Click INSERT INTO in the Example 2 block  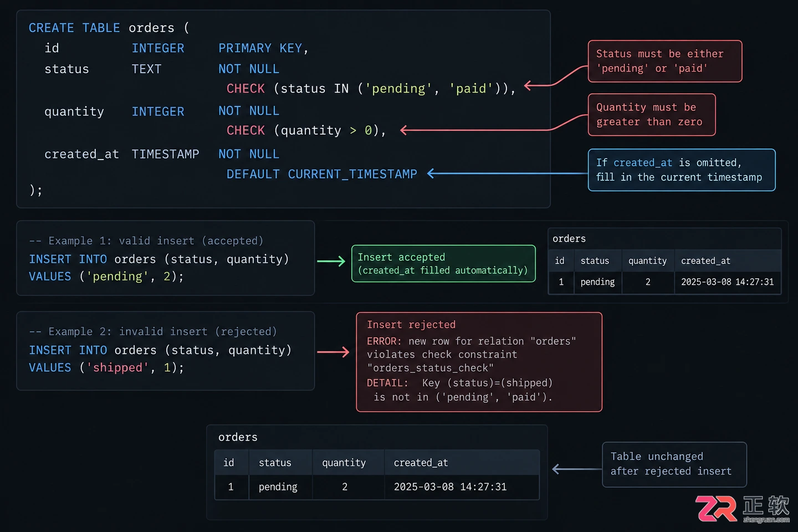[x=68, y=350]
